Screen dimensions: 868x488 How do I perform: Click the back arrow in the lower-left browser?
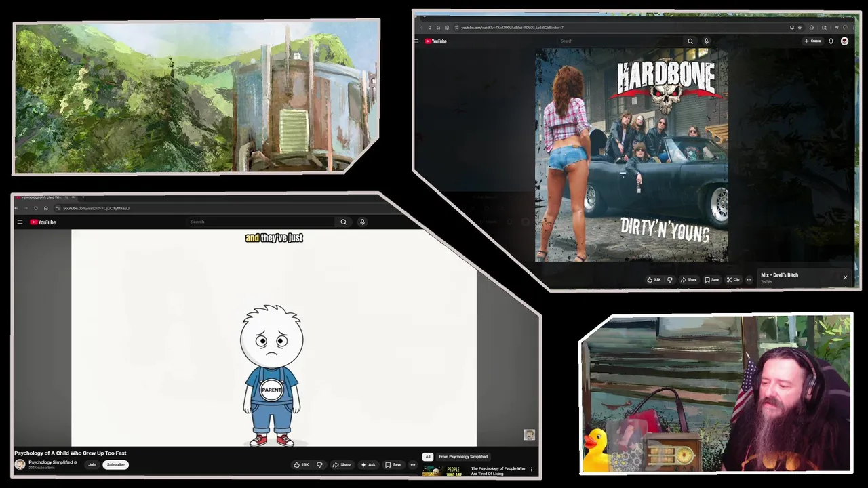click(x=18, y=208)
